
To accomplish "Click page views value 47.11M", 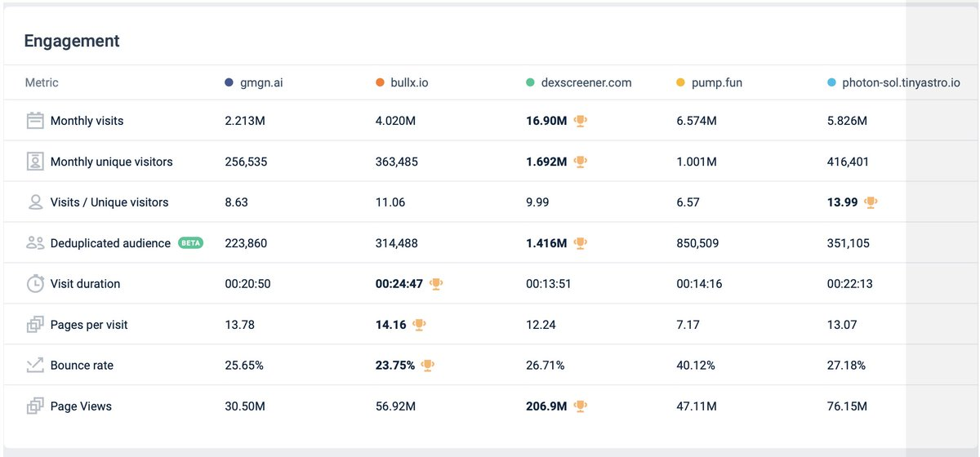I will click(x=697, y=406).
